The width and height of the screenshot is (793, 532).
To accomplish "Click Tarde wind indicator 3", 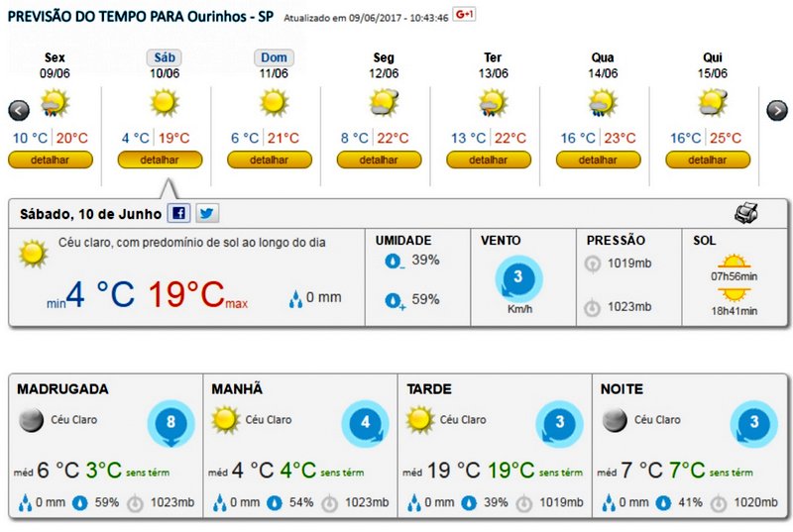I will [x=559, y=423].
